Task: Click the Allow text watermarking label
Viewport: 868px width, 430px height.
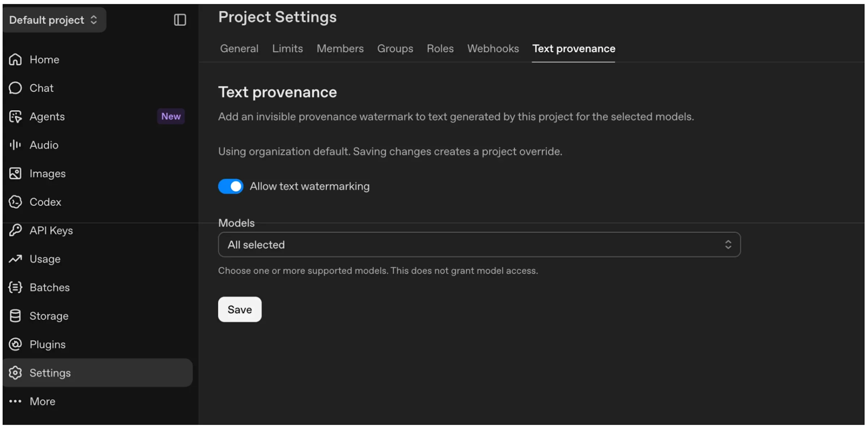Action: (x=310, y=186)
